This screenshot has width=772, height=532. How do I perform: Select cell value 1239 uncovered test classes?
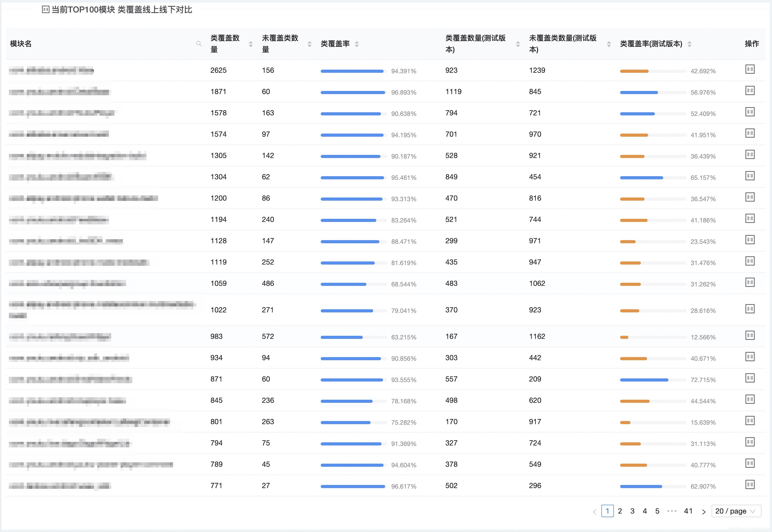pos(537,70)
